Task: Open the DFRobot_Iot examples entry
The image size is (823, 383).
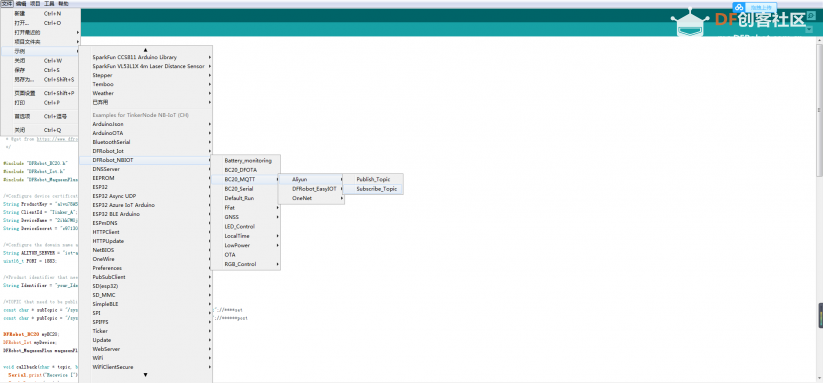Action: tap(145, 151)
